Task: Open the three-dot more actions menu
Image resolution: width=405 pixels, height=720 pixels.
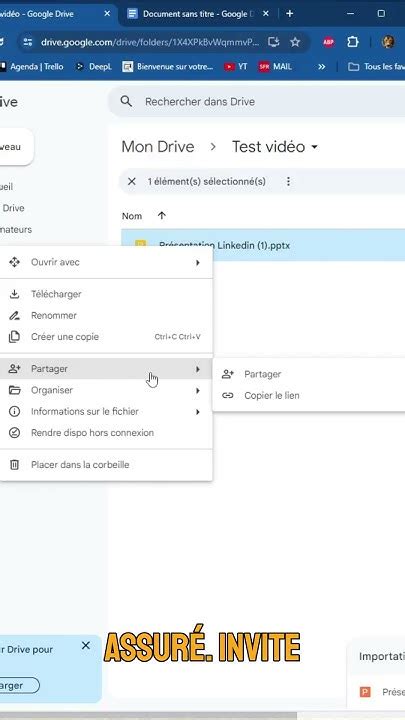Action: point(288,181)
